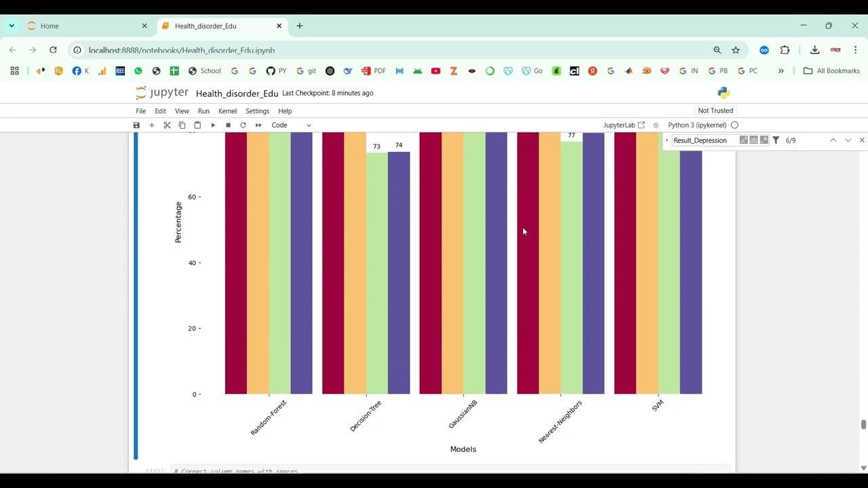Open the Chrome three-dot menu
The image size is (868, 488).
tap(856, 50)
